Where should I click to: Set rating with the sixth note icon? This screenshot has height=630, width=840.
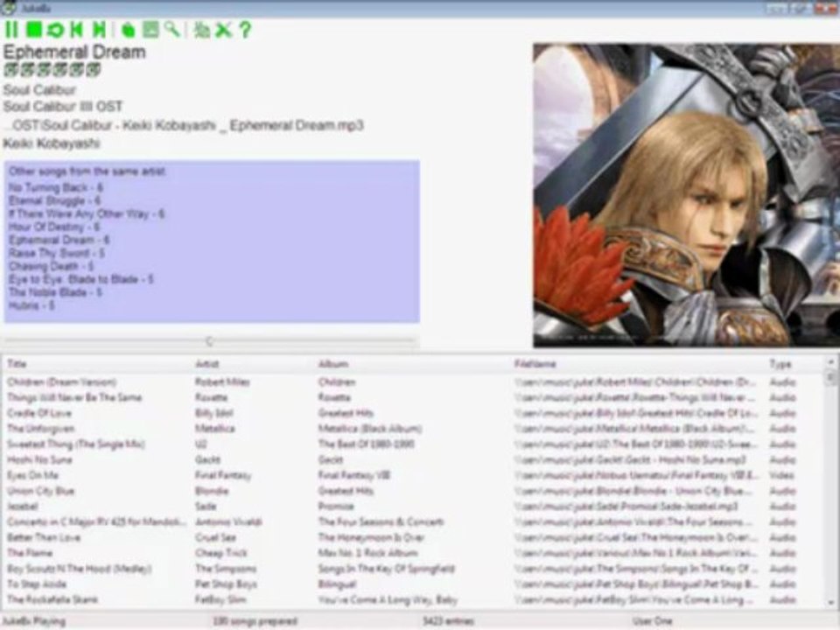pos(94,70)
